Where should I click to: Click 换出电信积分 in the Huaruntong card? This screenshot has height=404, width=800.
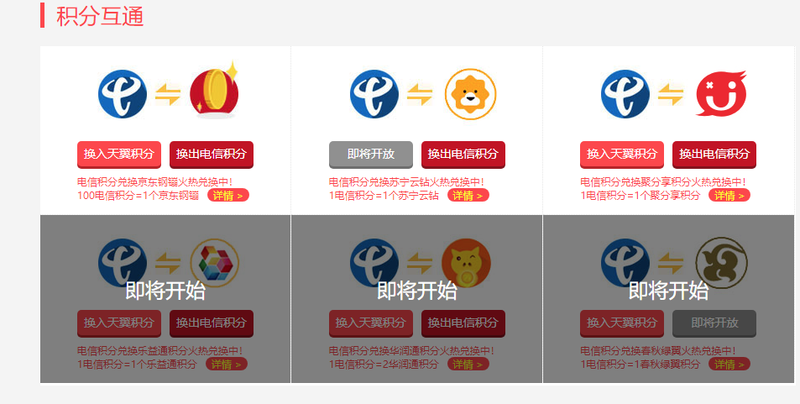coord(463,323)
